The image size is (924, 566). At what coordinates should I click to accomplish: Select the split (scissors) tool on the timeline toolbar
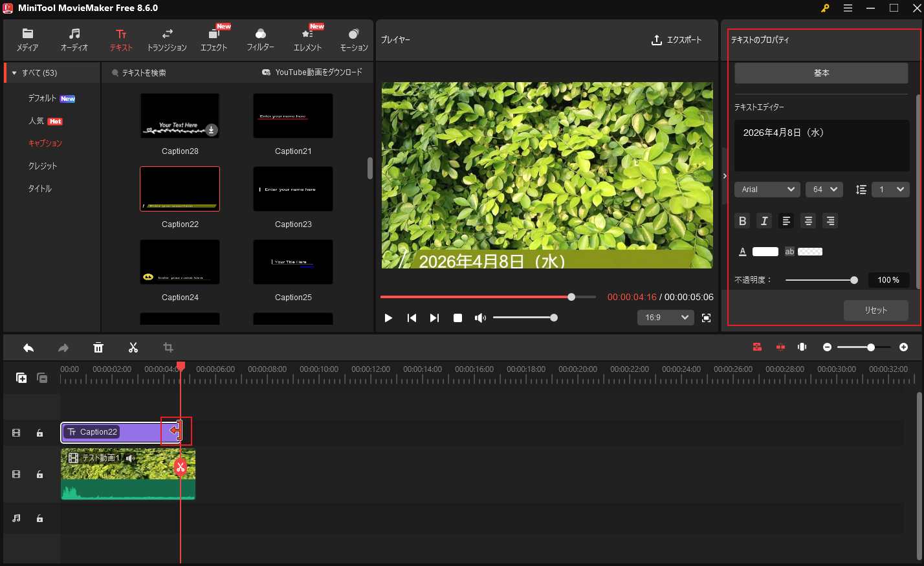click(133, 347)
